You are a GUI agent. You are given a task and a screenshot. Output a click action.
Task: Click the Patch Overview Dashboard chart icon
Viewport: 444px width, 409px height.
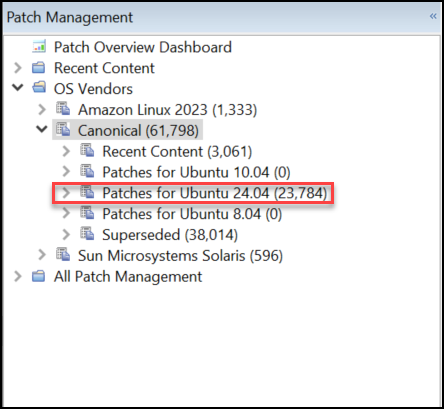coord(39,47)
